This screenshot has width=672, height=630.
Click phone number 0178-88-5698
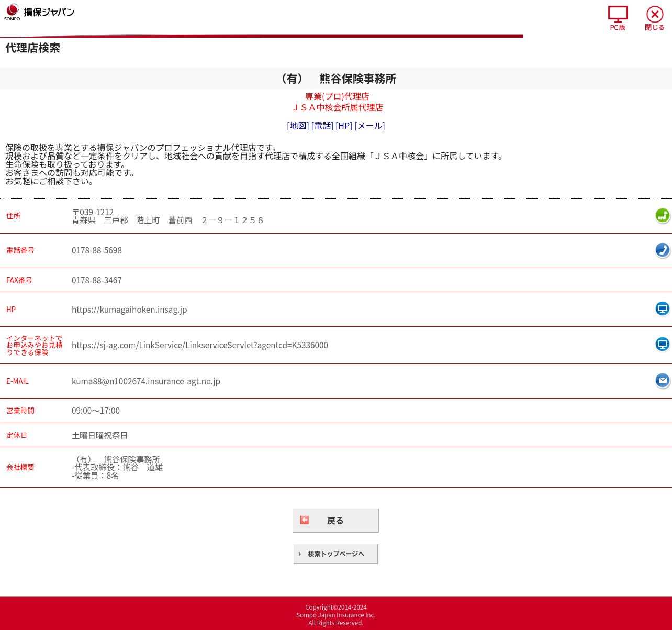tap(97, 250)
